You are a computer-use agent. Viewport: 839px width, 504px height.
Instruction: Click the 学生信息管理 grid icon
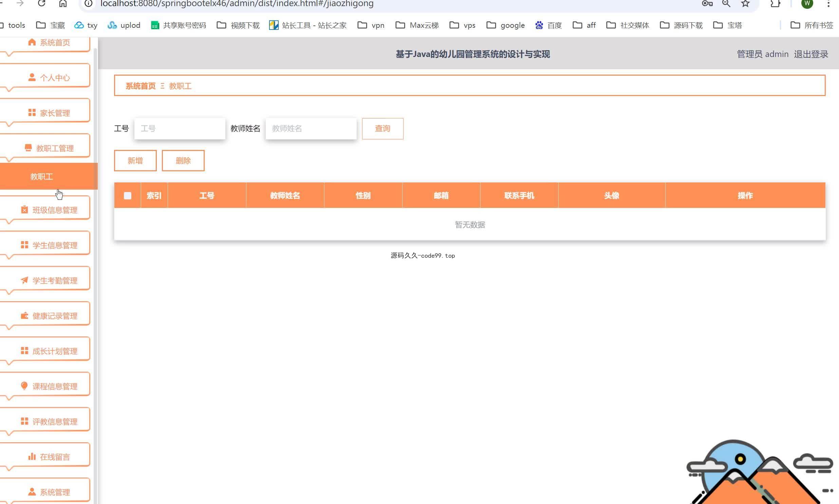click(x=24, y=245)
